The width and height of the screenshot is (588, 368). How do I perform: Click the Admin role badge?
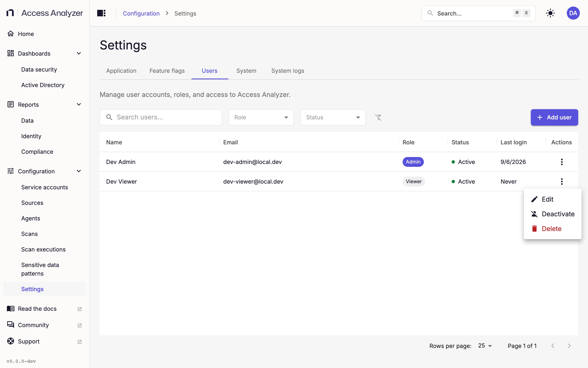click(x=413, y=162)
